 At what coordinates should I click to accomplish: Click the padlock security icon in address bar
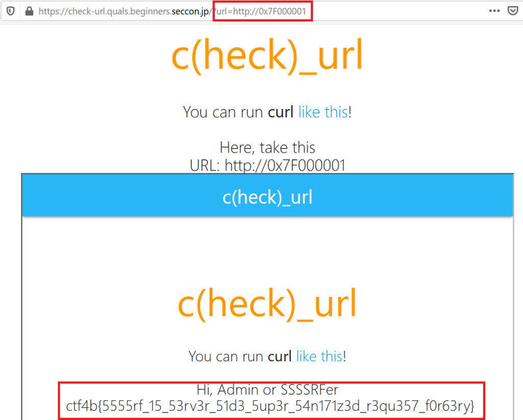tap(29, 10)
